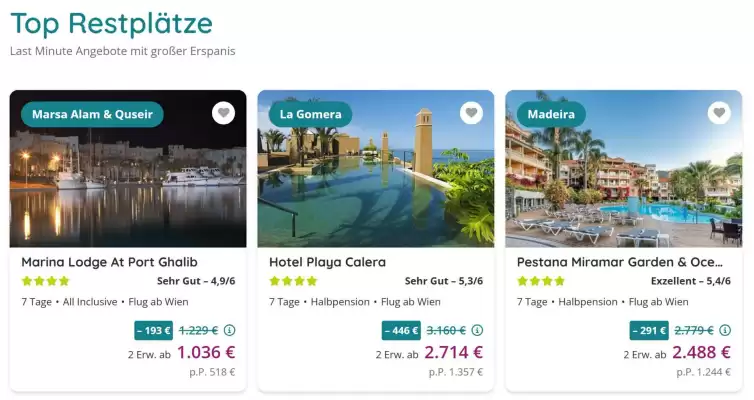
Task: Toggle heart on Hotel Playa Calera card
Action: tap(471, 113)
